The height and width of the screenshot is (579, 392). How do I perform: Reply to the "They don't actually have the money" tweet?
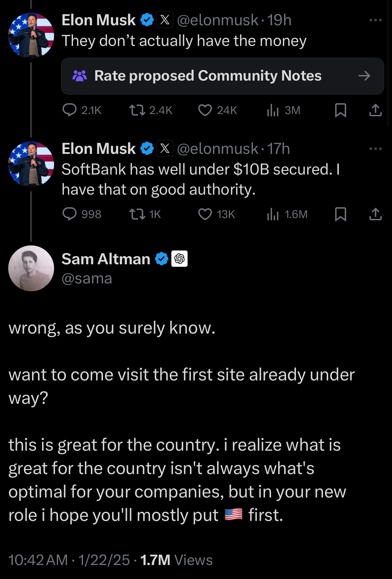click(70, 110)
